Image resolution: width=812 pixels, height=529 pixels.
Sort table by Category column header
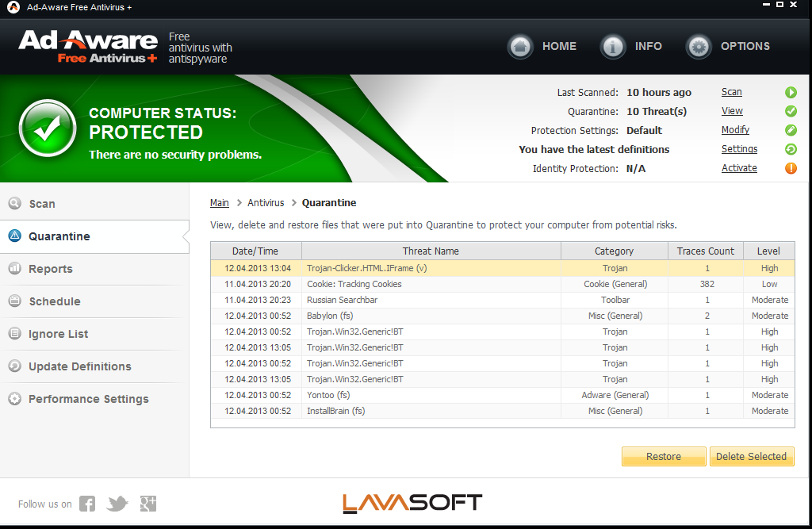pos(615,251)
